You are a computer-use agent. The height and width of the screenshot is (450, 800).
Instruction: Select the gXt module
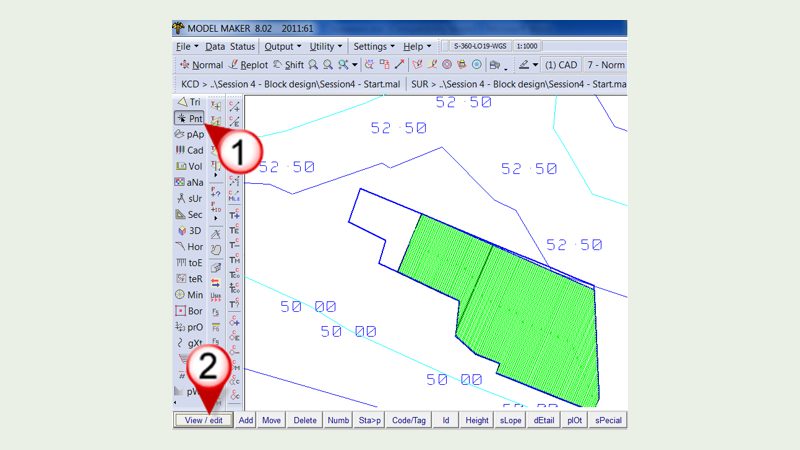tap(189, 343)
